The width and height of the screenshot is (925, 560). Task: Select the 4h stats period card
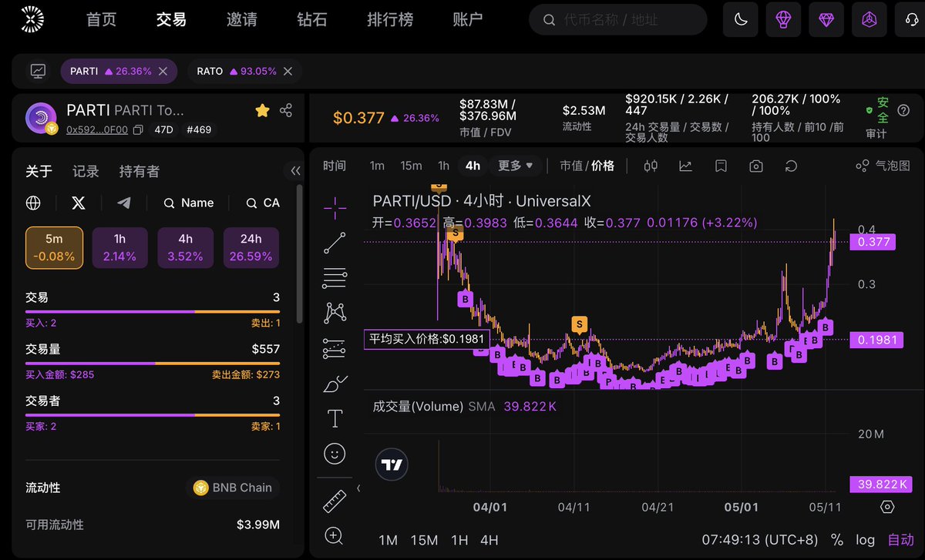[x=185, y=248]
